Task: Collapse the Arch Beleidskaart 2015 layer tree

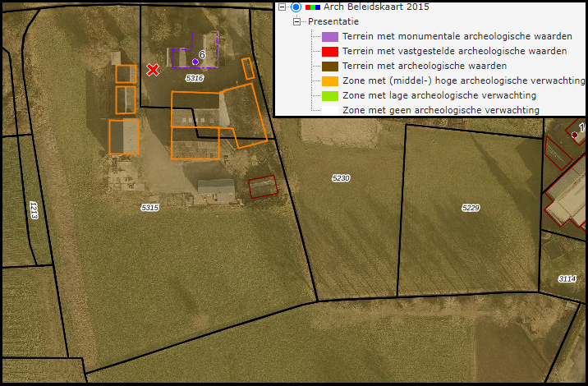Action: pos(282,7)
